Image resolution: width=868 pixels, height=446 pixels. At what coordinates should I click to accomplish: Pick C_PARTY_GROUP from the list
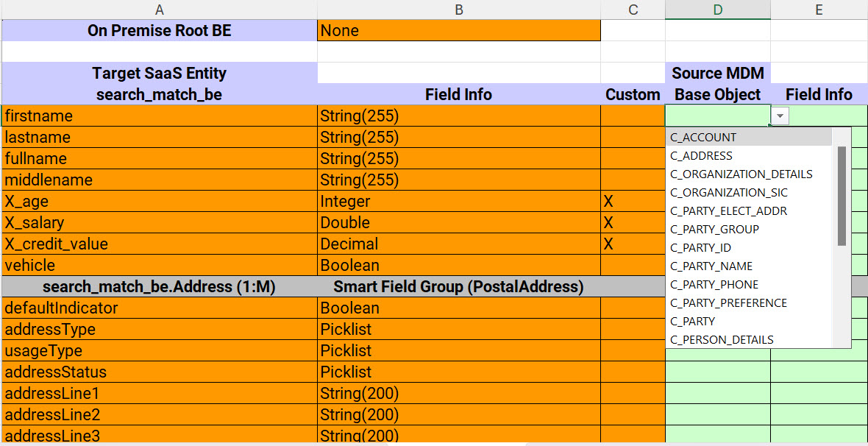tap(749, 229)
